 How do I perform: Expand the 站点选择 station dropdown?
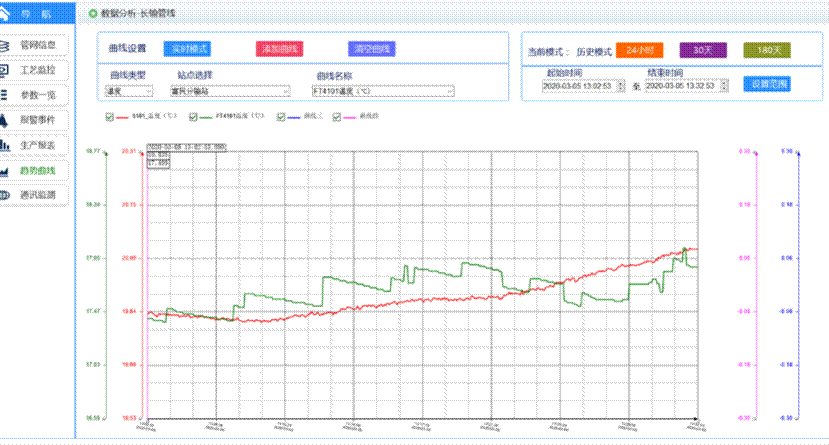point(230,91)
